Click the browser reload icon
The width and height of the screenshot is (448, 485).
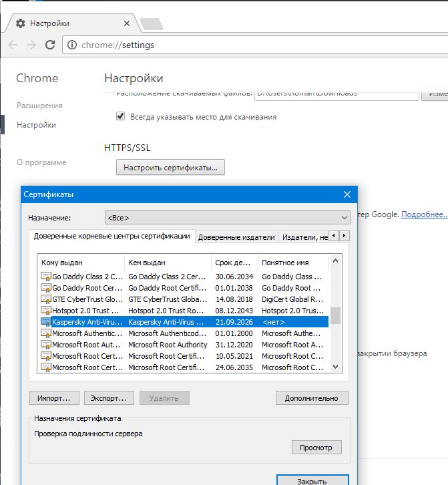[x=50, y=45]
